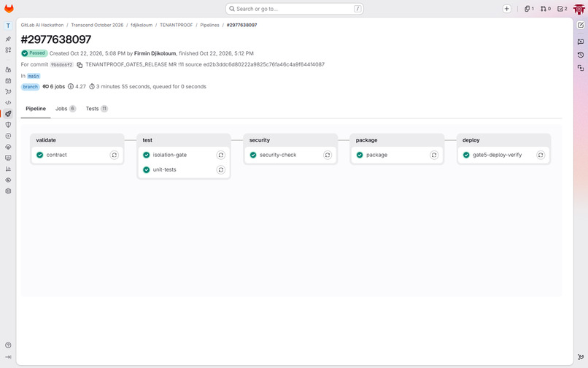Open the Plan (calendar) sidebar icon
Viewport: 588px width, 368px height.
pyautogui.click(x=8, y=81)
